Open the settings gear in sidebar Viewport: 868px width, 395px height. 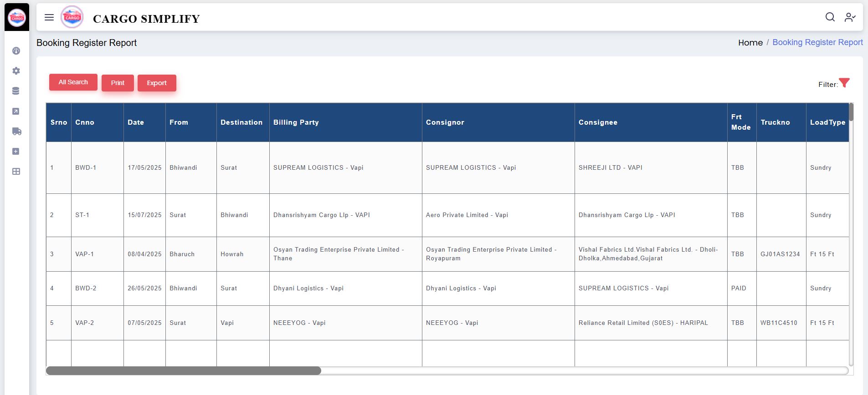(16, 71)
